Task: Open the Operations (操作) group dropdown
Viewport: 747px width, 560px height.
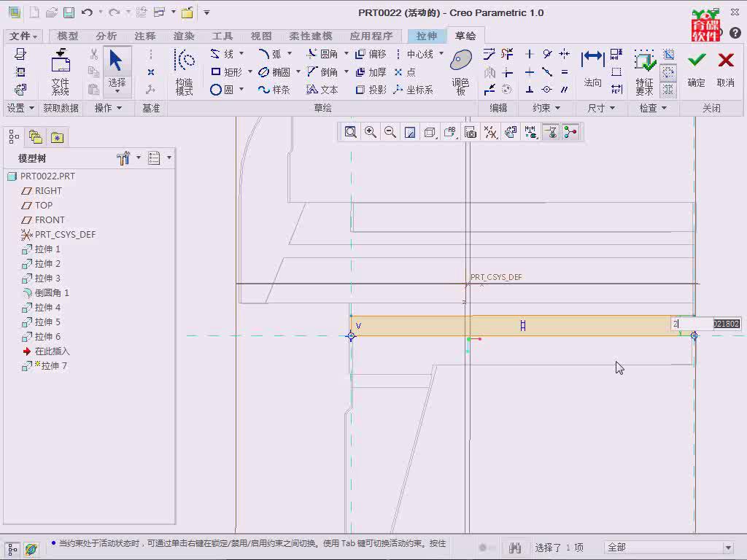Action: 108,108
